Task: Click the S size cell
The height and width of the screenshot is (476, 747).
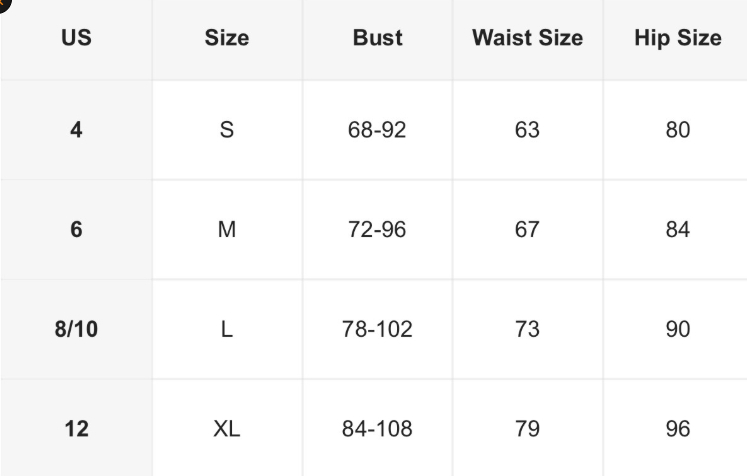Action: pyautogui.click(x=227, y=130)
